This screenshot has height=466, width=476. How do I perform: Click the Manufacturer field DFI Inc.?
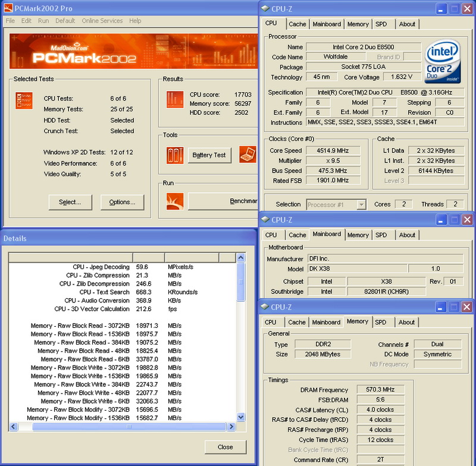click(x=386, y=259)
